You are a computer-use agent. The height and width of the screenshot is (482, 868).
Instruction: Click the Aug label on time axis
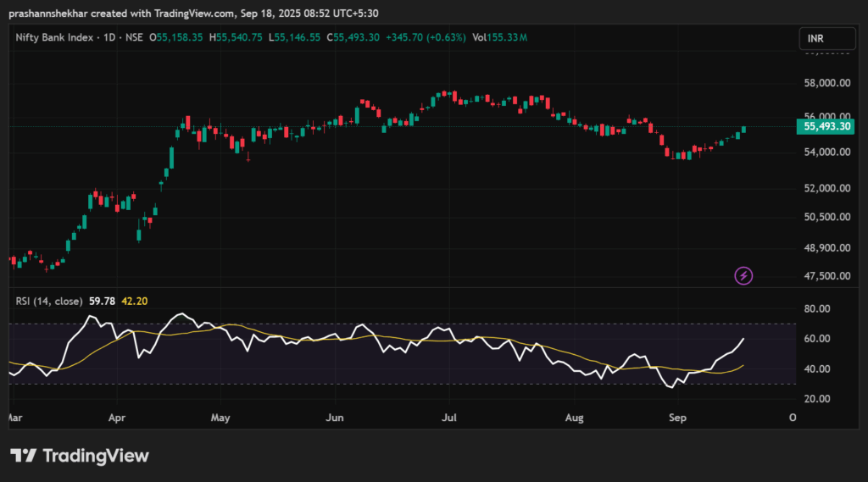pyautogui.click(x=574, y=418)
